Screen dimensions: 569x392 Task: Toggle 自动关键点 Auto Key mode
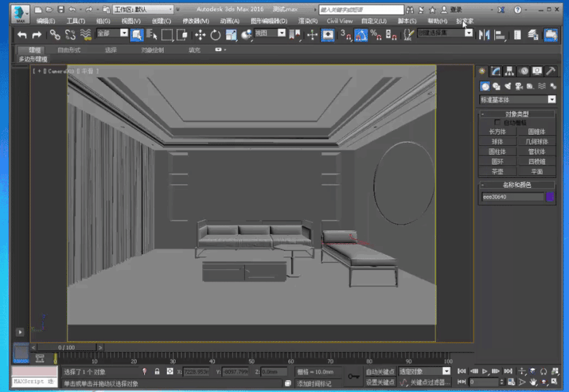pos(380,371)
